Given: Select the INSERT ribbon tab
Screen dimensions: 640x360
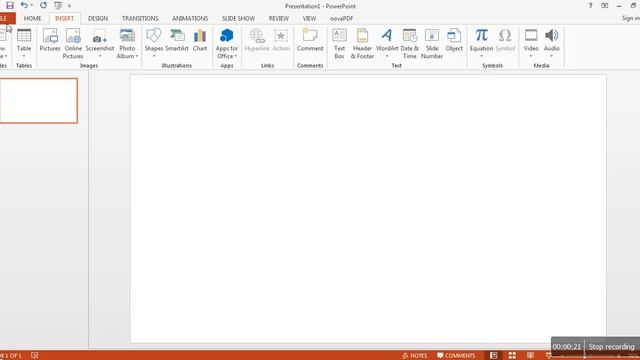Looking at the screenshot, I should click(x=64, y=18).
